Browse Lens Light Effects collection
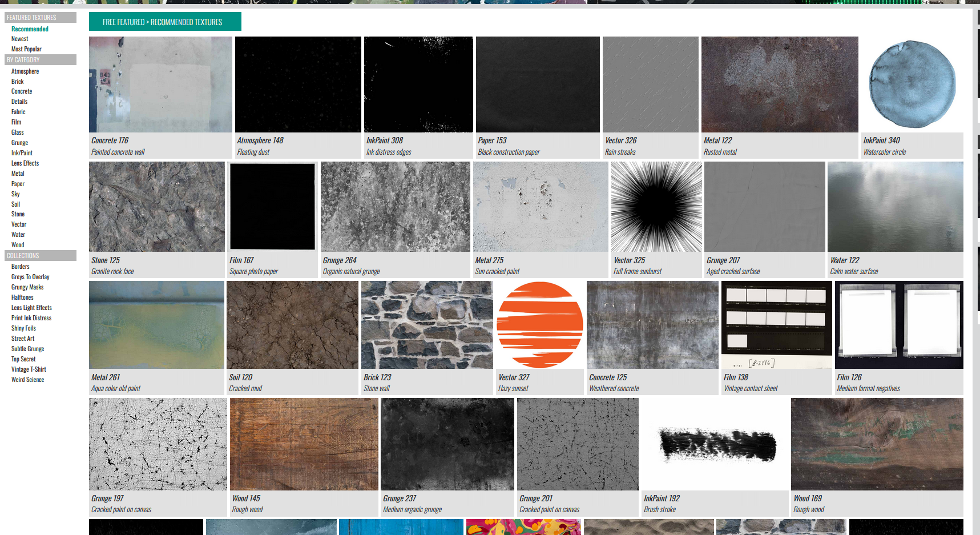The image size is (980, 535). [x=31, y=308]
